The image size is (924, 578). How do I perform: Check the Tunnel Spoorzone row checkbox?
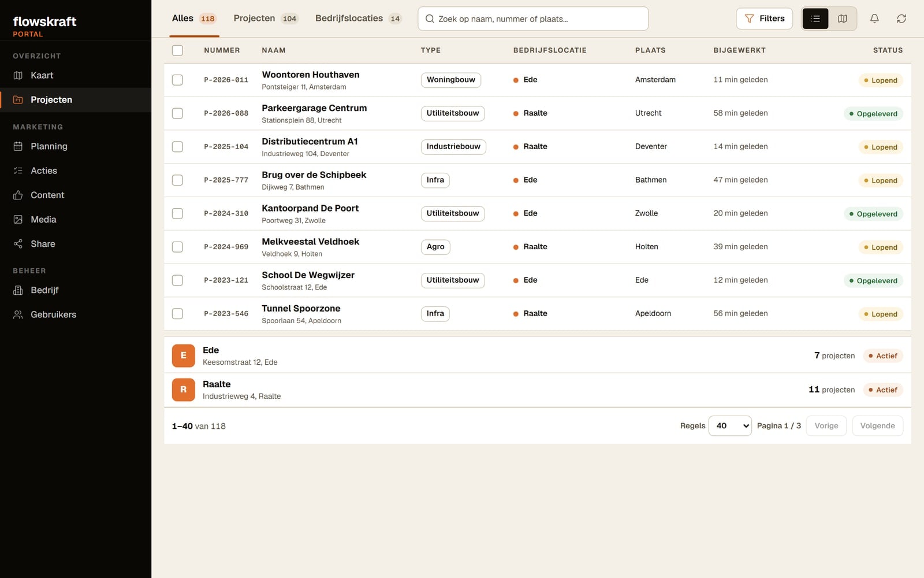coord(177,314)
